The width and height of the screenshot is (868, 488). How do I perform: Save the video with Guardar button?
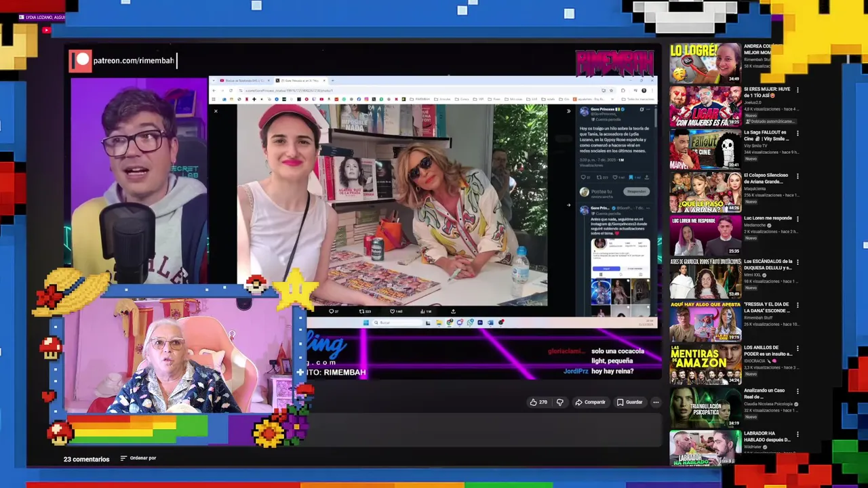click(629, 402)
